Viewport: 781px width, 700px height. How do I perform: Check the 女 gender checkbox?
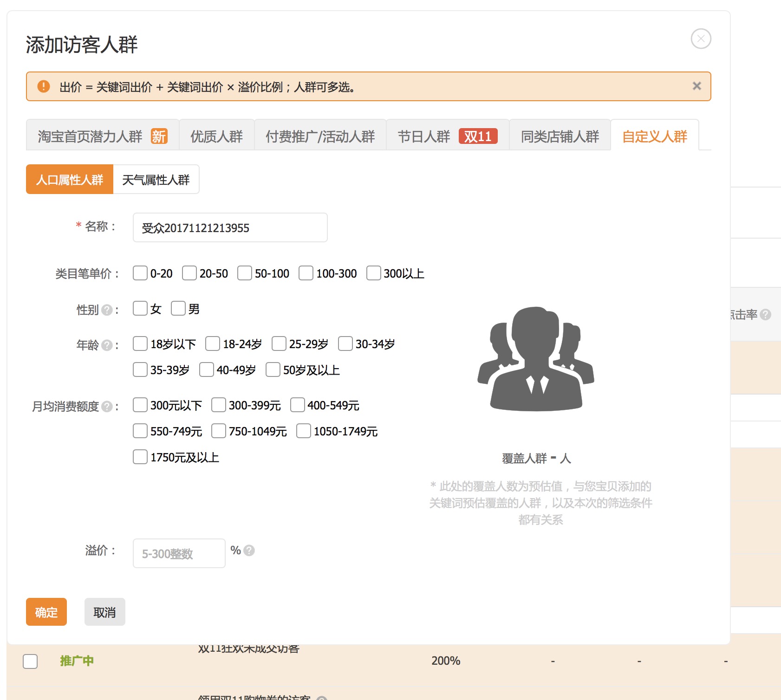tap(140, 308)
